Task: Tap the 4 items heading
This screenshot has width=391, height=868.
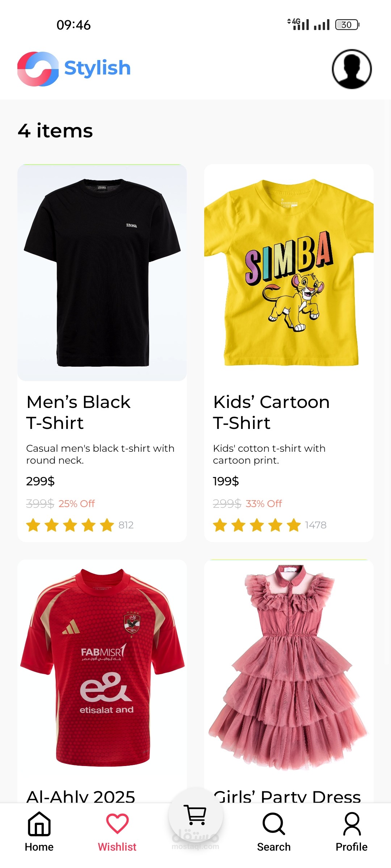Action: click(x=55, y=131)
